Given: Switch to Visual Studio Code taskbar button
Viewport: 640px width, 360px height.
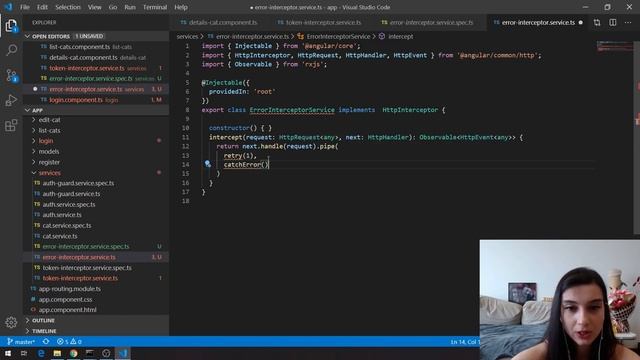Looking at the screenshot, I should [x=123, y=353].
